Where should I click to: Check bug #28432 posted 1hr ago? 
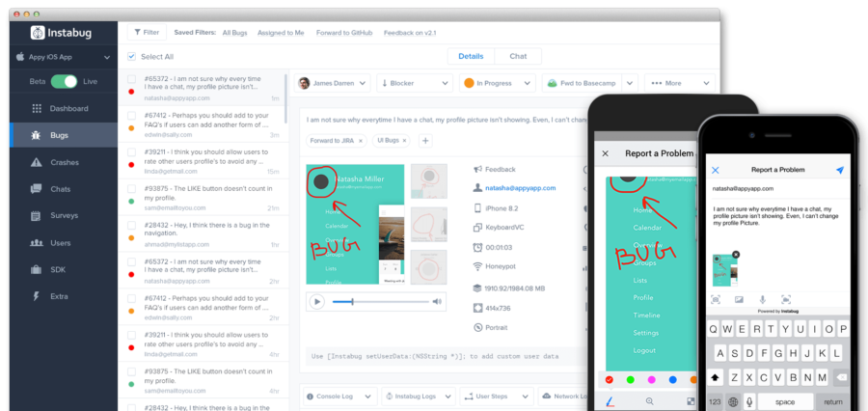coord(131,226)
